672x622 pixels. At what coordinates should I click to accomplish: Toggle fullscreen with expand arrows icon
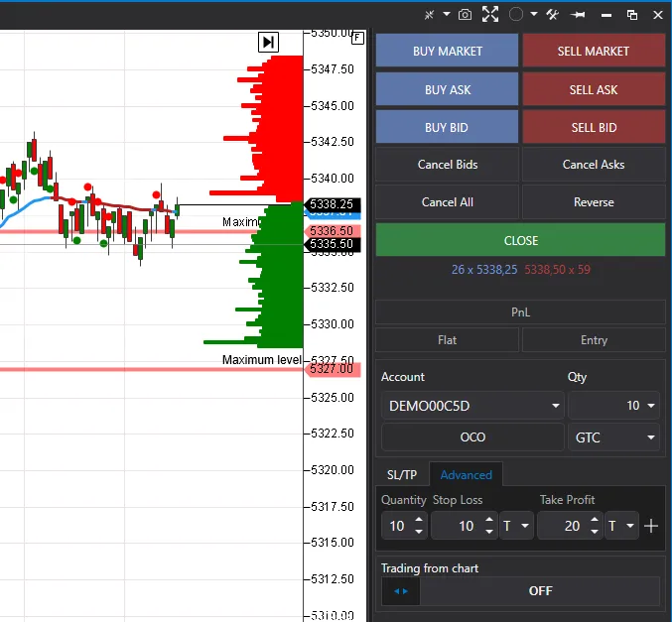coord(490,14)
